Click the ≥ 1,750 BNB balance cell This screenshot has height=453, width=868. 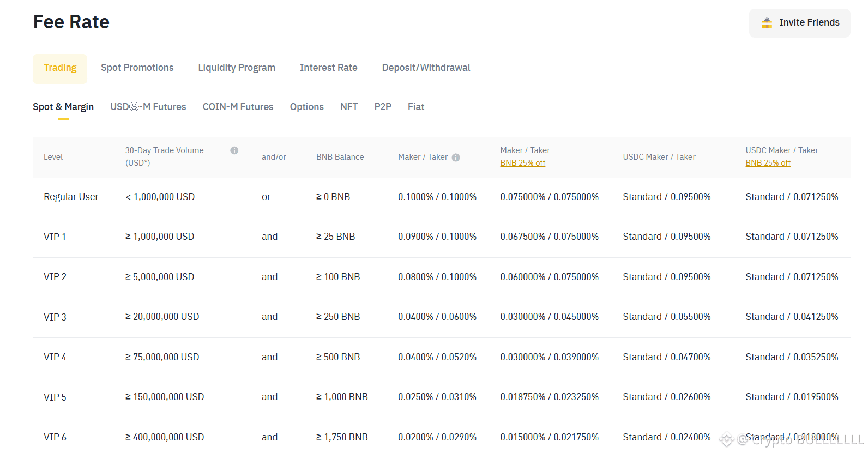342,437
